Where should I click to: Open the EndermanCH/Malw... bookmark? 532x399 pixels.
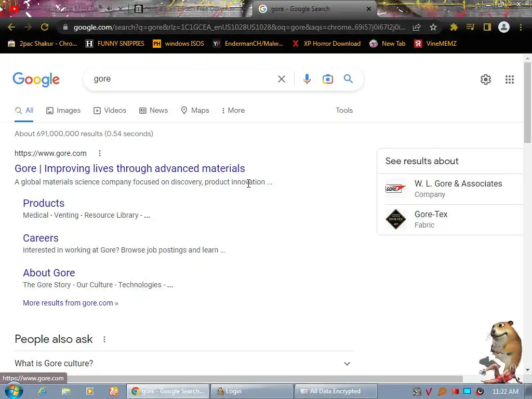point(248,44)
